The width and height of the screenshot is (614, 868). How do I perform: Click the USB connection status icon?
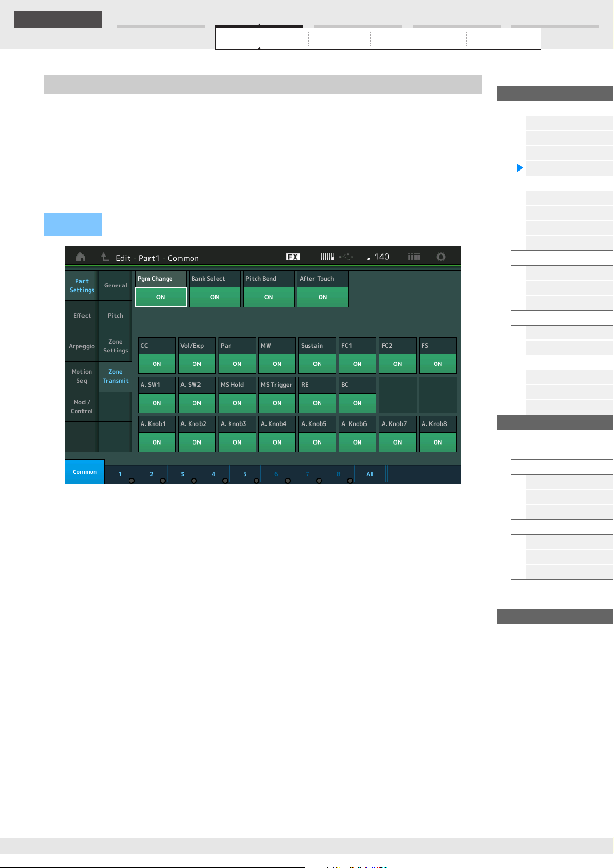click(346, 257)
